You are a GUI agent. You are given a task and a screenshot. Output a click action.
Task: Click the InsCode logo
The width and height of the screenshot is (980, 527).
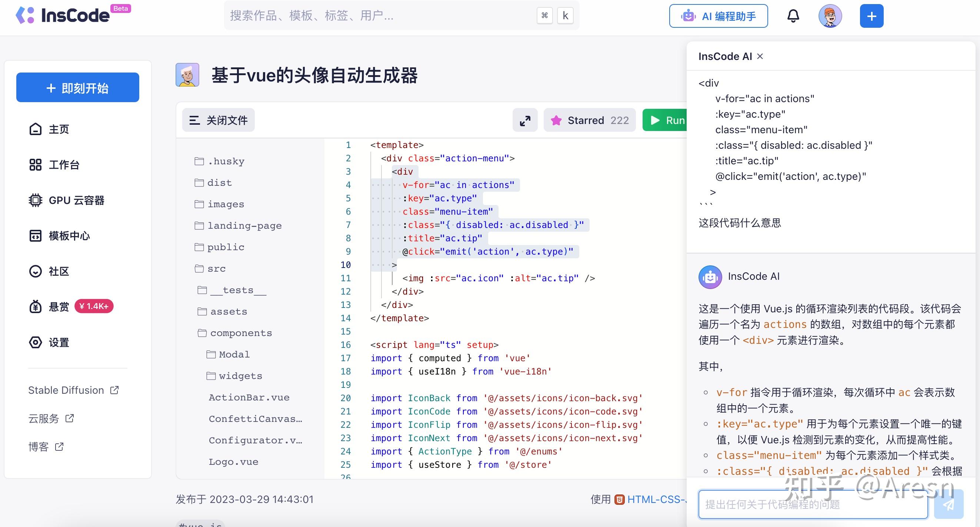point(63,15)
